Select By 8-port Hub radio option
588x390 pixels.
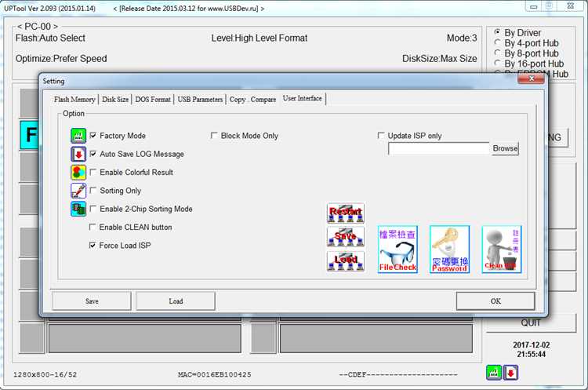(x=498, y=53)
